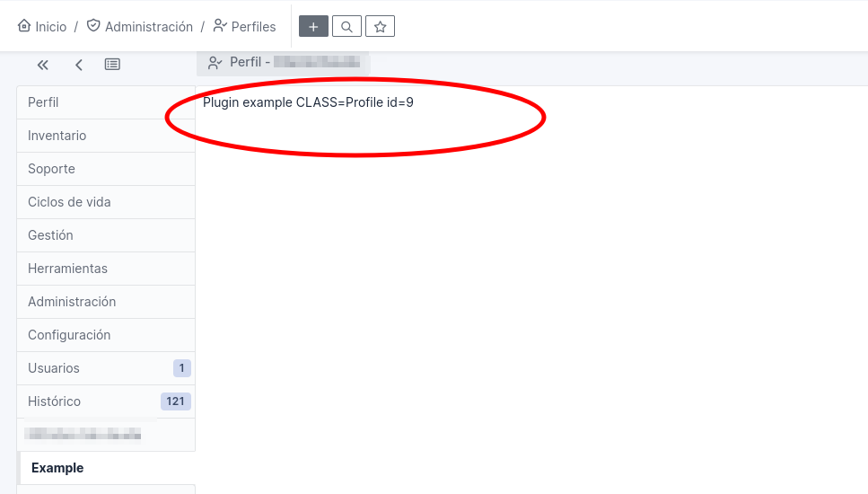This screenshot has width=868, height=494.
Task: Click the star bookmark icon
Action: tap(380, 26)
